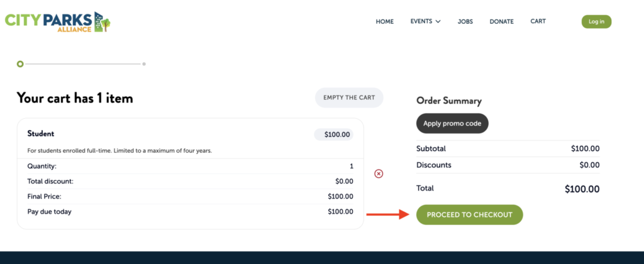Image resolution: width=644 pixels, height=264 pixels.
Task: Click the checkout progress bar line
Action: [82, 63]
